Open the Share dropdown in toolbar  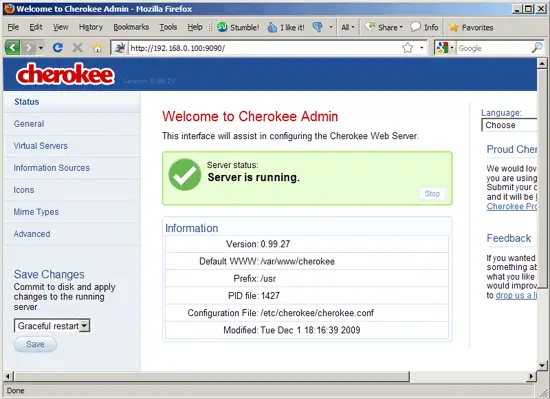point(384,27)
